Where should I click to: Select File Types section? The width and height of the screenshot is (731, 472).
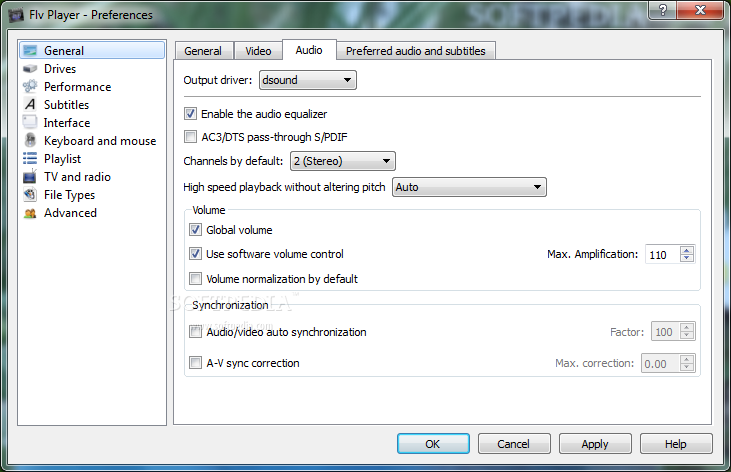[x=92, y=195]
